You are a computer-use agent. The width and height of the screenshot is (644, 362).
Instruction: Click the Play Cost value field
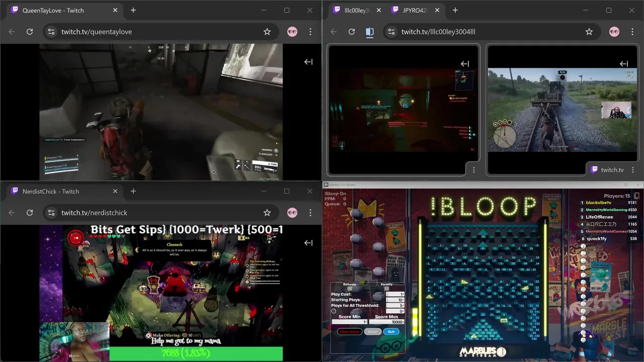(395, 294)
